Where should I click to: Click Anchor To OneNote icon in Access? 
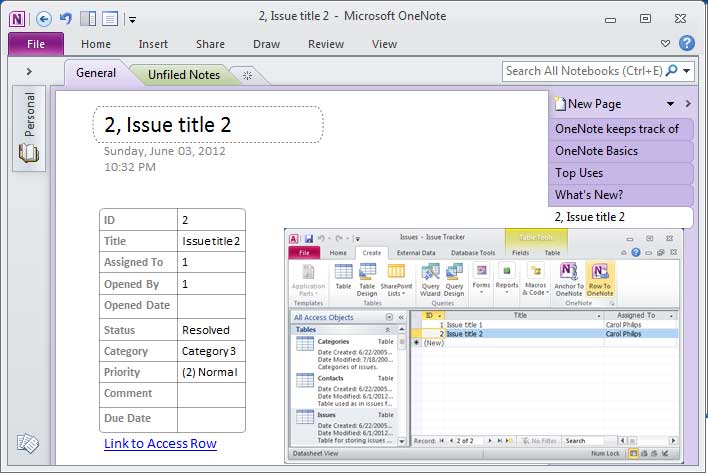(x=569, y=280)
